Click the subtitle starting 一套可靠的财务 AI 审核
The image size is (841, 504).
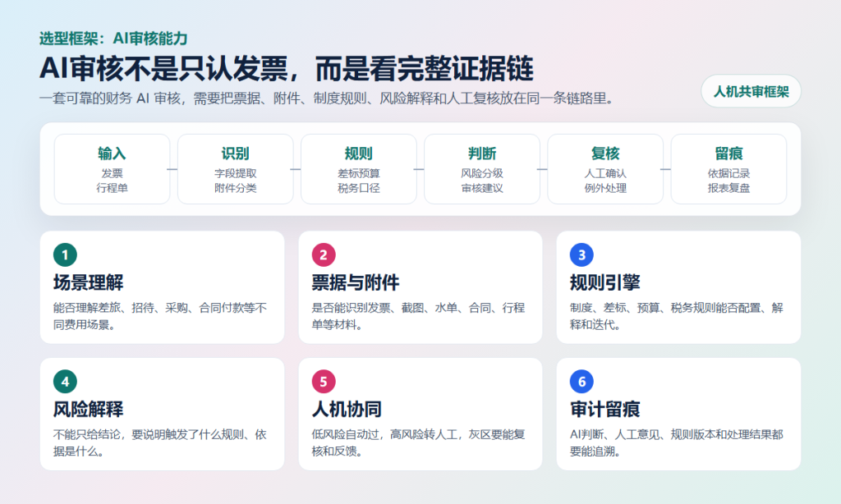click(x=327, y=99)
